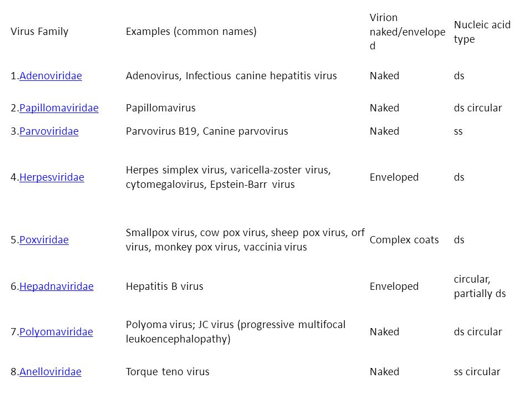Click the Nucleic acid type header
This screenshot has width=532, height=399.
[x=482, y=32]
